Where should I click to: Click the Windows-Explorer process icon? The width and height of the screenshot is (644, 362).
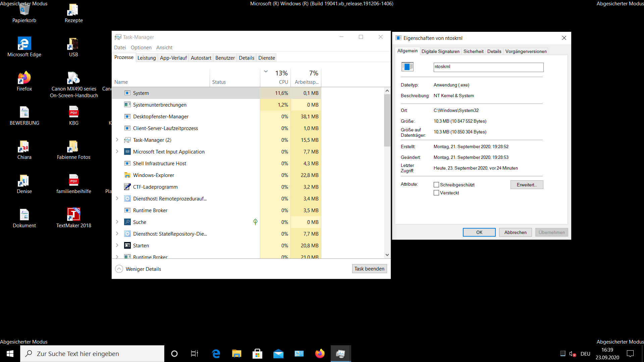coord(127,175)
